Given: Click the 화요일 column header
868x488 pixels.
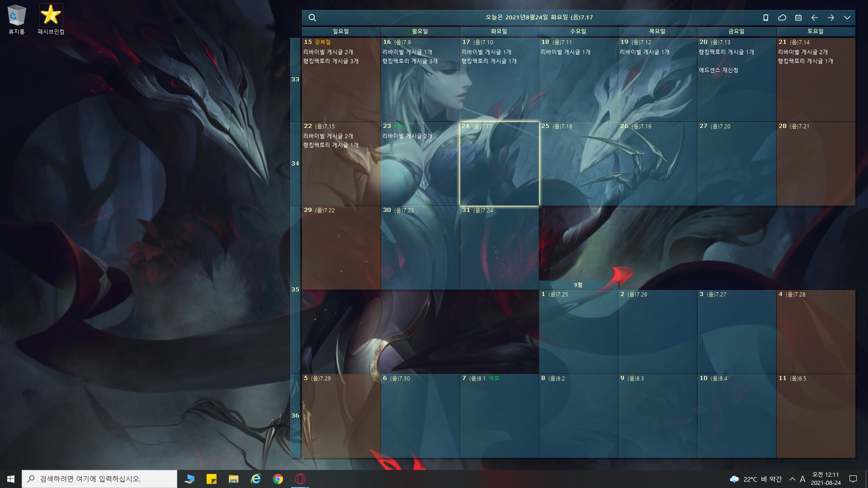Looking at the screenshot, I should pos(499,31).
